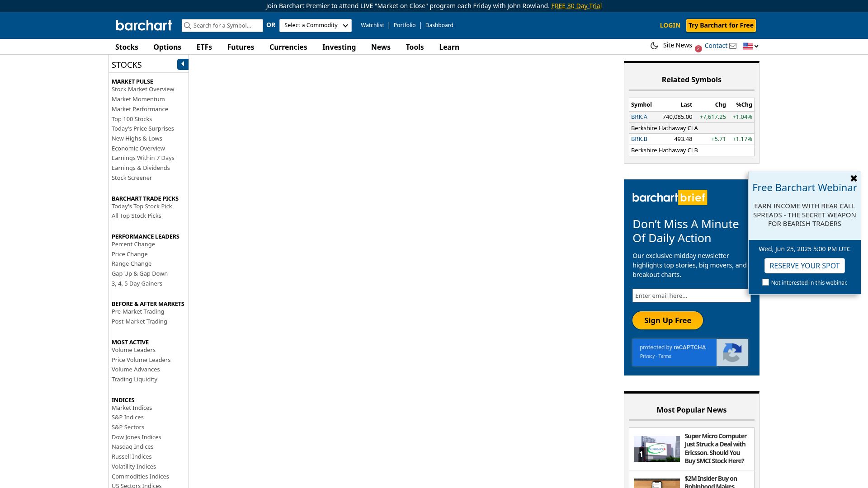868x488 pixels.
Task: Open BRK.B symbol link
Action: (x=639, y=139)
